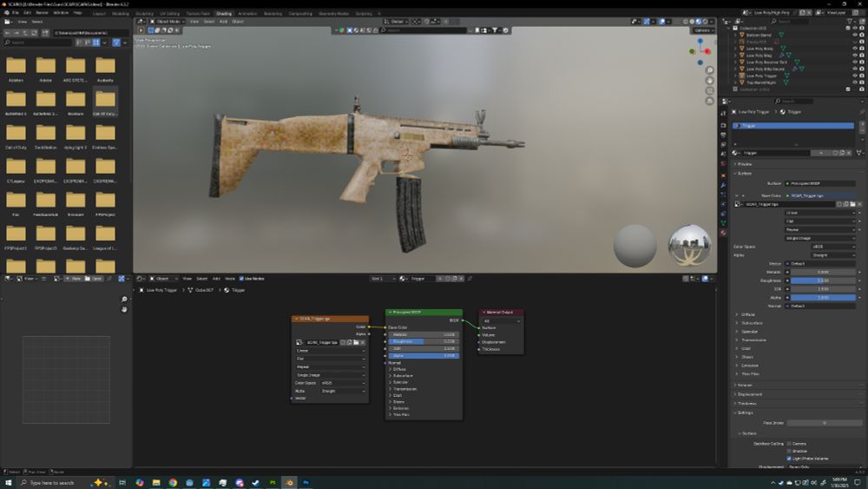Enable Backface Culling Camera checkbox

pos(789,444)
